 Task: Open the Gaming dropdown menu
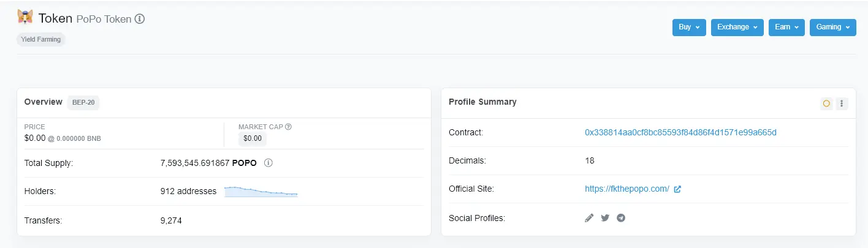tap(832, 28)
